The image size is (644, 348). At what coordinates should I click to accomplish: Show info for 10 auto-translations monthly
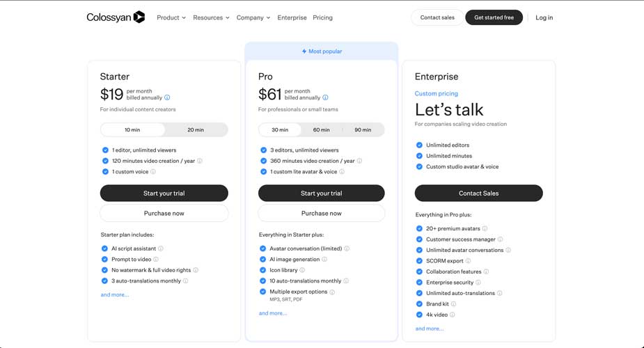(x=346, y=280)
